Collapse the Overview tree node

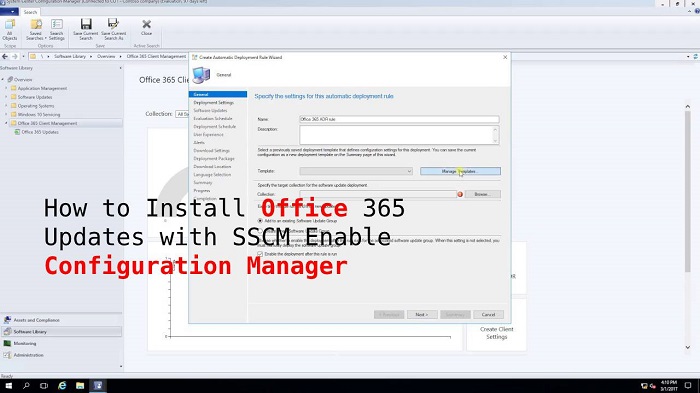click(x=3, y=79)
